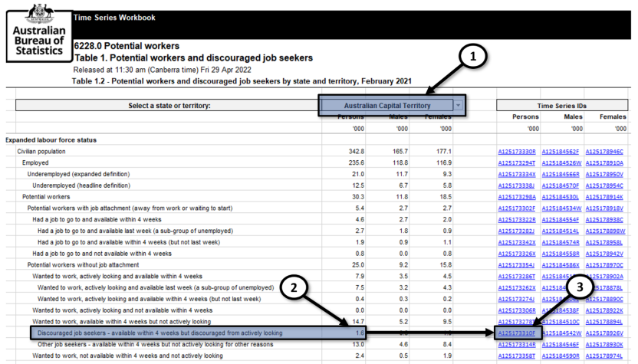Open time series link A125184526W
Screen dimensions: 638x364
coord(561,163)
